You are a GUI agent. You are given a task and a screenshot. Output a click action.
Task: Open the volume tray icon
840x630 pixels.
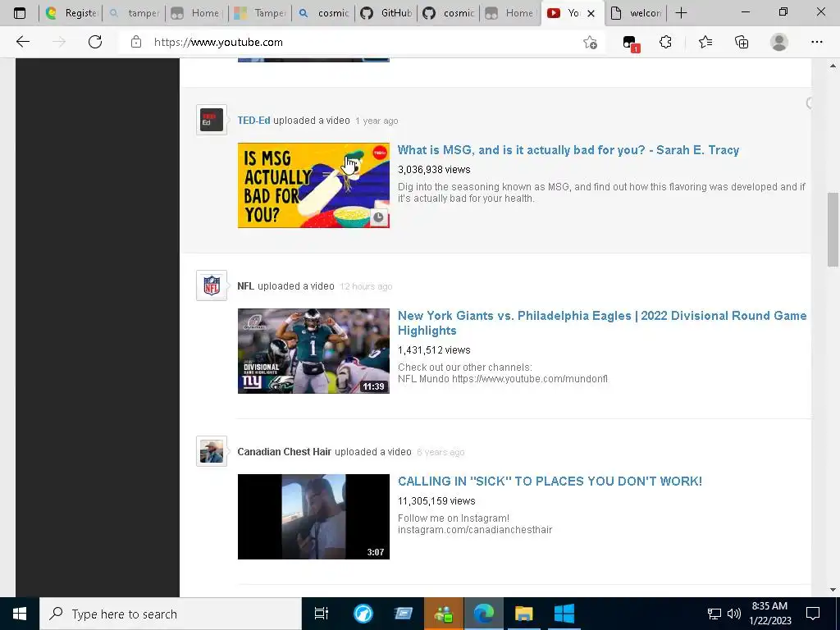[734, 614]
